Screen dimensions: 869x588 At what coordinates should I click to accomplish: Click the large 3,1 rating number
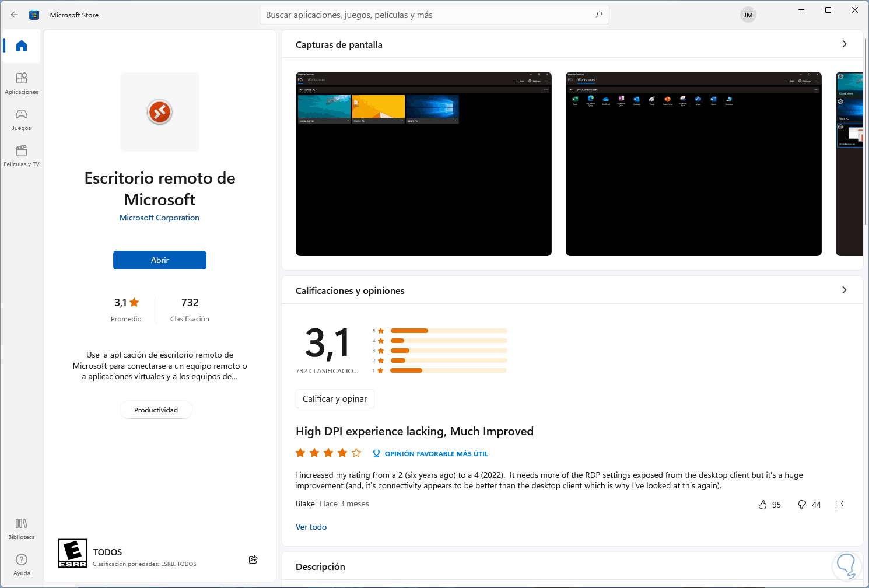[x=328, y=343]
